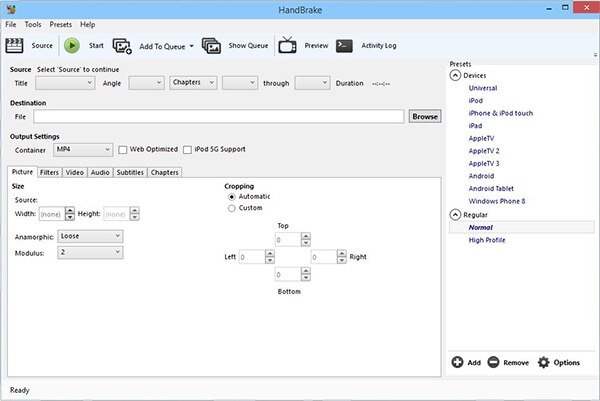Screen dimensions: 600x401
Task: Select Automatic cropping radio button
Action: [232, 197]
